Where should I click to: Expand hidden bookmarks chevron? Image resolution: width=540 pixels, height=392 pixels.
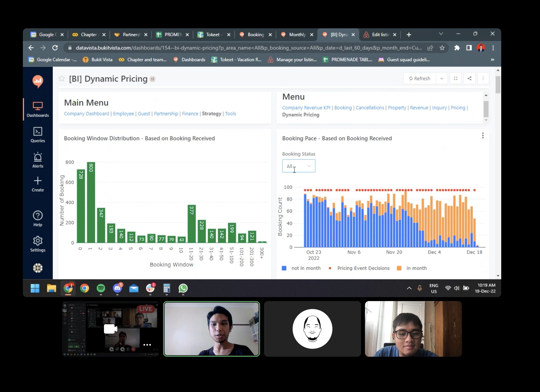pyautogui.click(x=493, y=60)
